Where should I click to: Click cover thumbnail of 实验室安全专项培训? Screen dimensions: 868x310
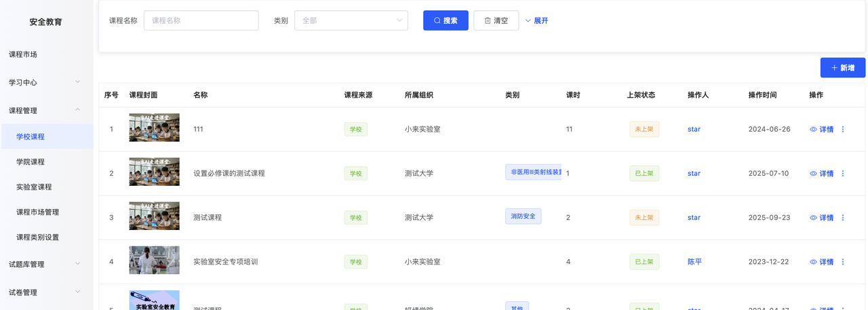pyautogui.click(x=154, y=260)
